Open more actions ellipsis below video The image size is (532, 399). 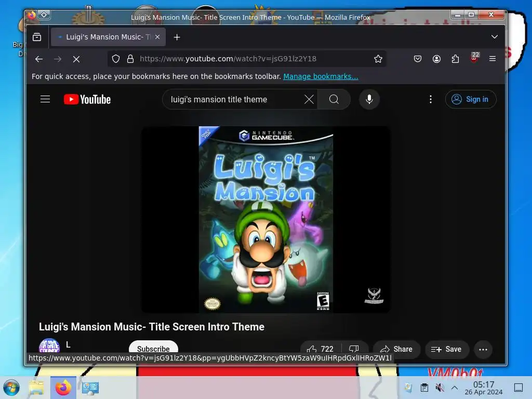[483, 350]
